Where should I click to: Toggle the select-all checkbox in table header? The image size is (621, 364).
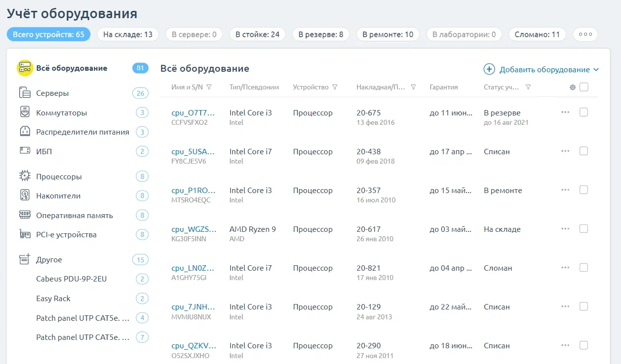pyautogui.click(x=584, y=87)
